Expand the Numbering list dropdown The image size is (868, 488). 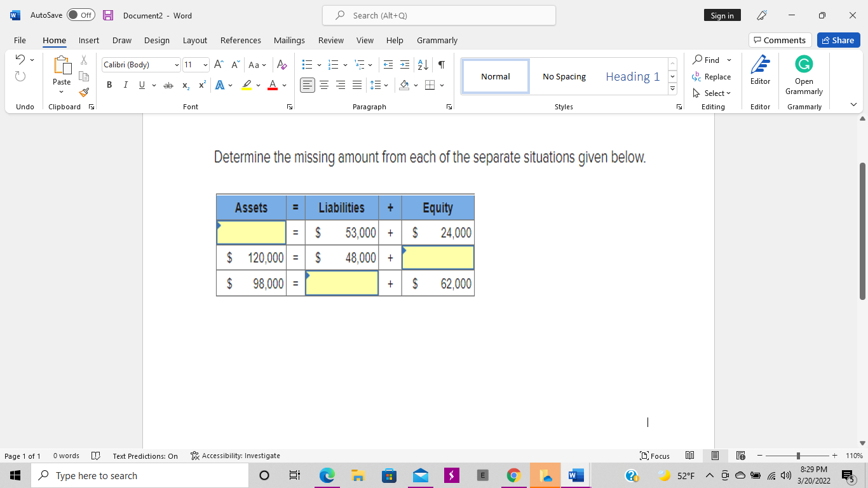point(345,65)
